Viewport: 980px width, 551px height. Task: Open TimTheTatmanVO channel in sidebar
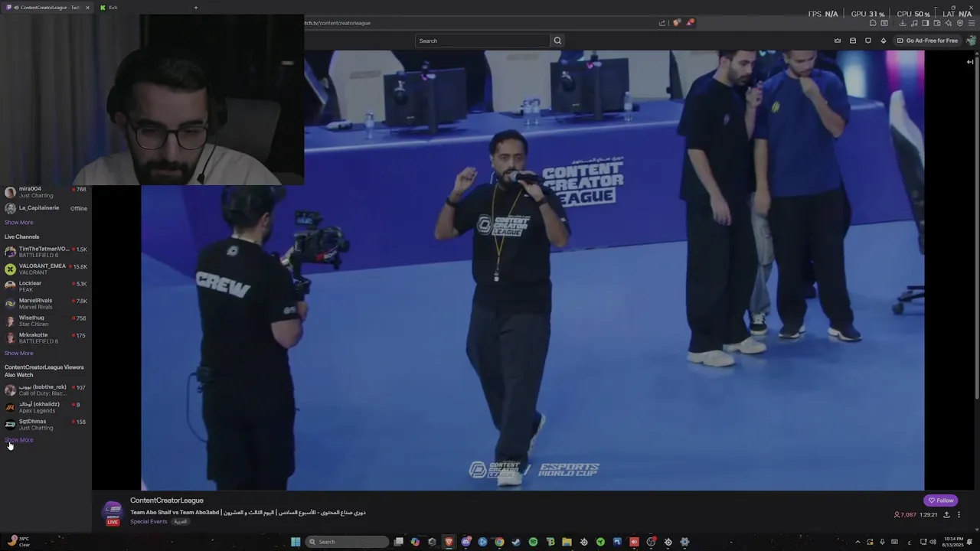click(46, 252)
